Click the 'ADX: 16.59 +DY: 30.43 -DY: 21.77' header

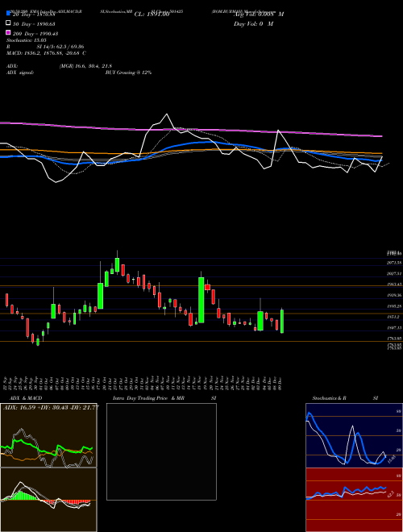click(52, 407)
